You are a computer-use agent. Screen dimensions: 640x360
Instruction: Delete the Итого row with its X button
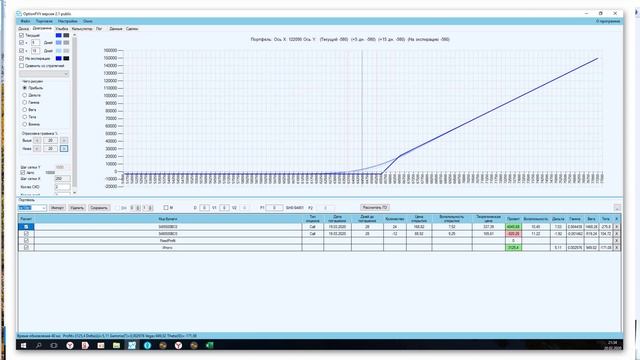(x=616, y=247)
